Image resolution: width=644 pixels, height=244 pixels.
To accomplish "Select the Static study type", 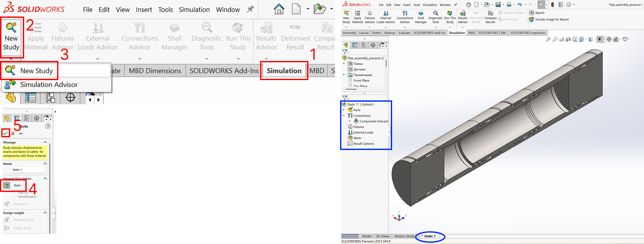I will click(x=13, y=185).
